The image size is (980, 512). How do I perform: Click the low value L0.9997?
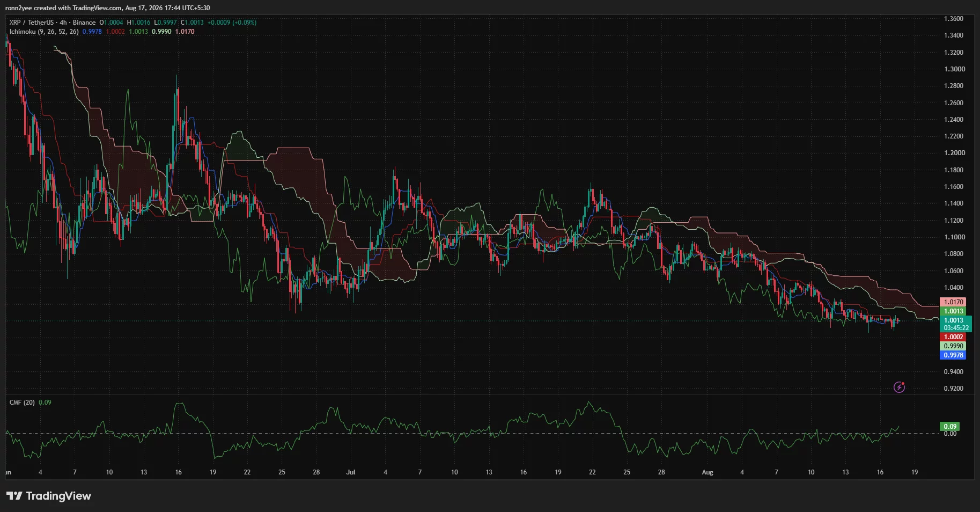click(165, 23)
